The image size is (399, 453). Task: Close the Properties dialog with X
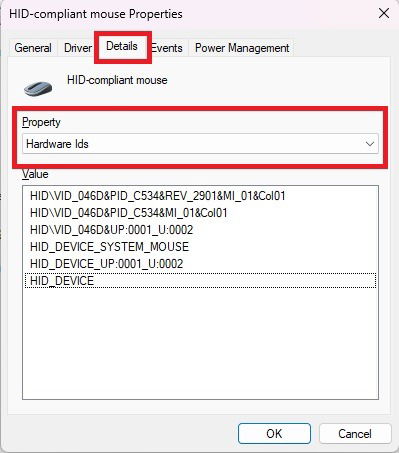click(384, 14)
